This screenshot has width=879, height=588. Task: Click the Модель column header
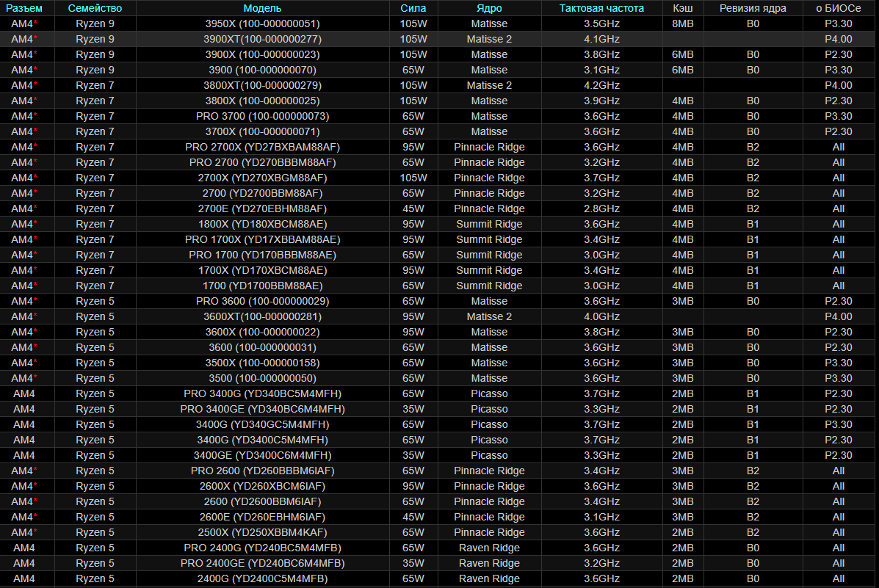coord(262,8)
